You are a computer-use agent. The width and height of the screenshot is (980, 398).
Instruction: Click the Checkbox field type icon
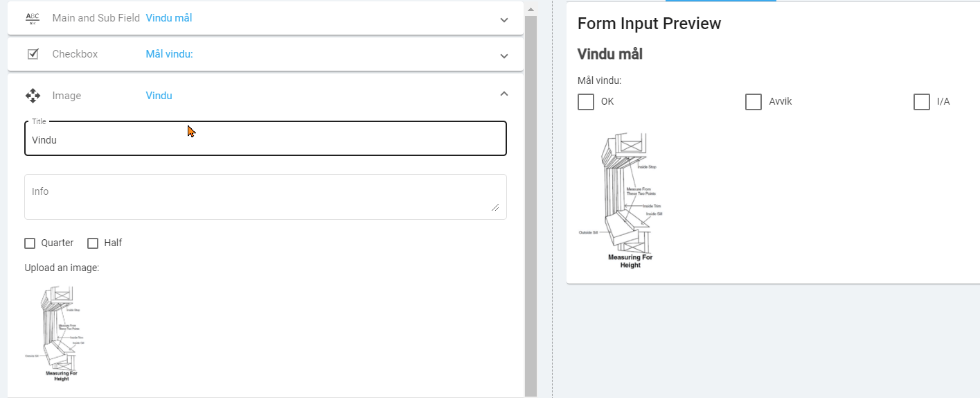pyautogui.click(x=33, y=54)
